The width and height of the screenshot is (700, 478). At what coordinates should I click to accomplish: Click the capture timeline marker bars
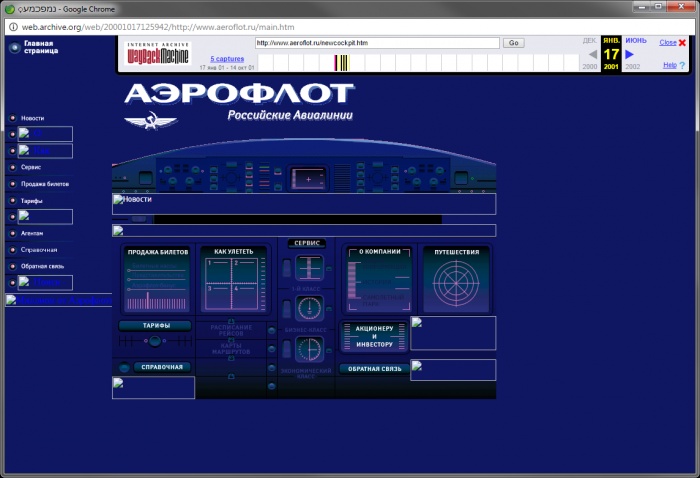tap(341, 64)
